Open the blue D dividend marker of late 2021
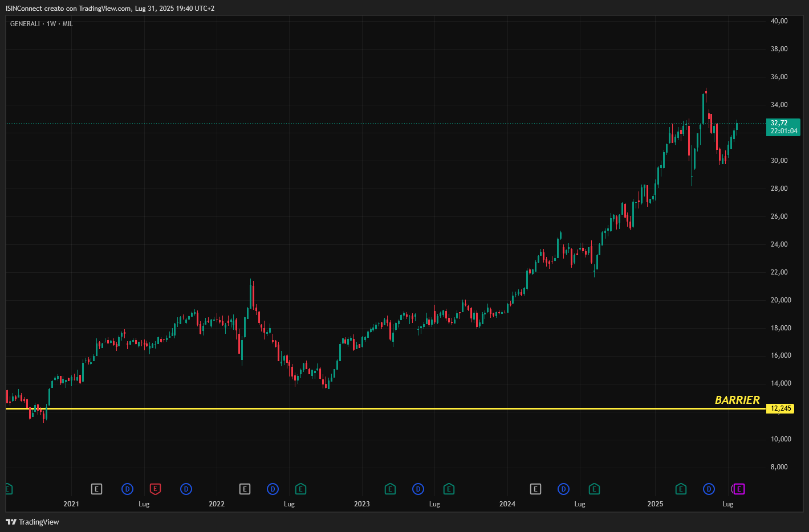Image resolution: width=809 pixels, height=532 pixels. click(186, 489)
